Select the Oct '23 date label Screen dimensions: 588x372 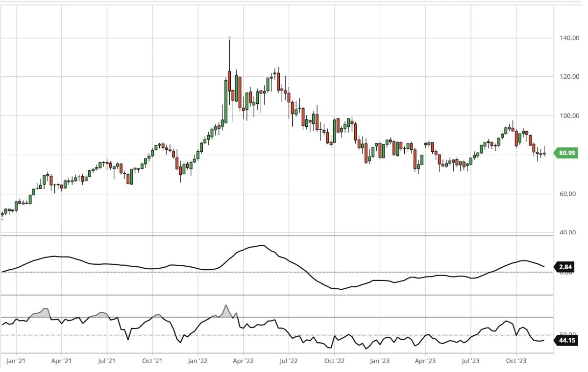(516, 361)
